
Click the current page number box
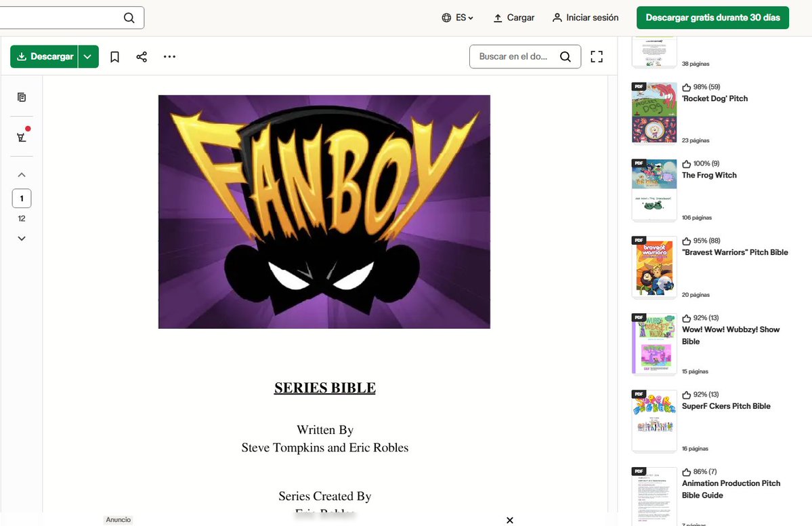click(22, 199)
